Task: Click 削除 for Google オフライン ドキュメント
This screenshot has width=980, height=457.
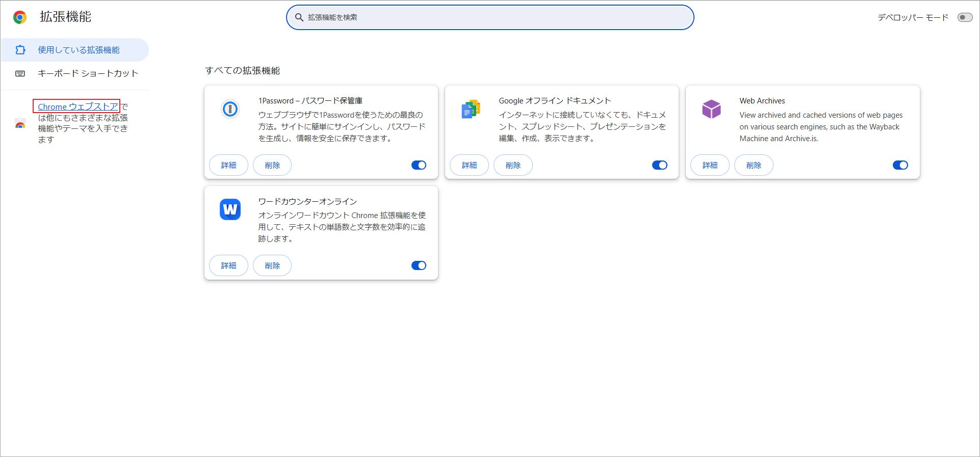Action: pyautogui.click(x=513, y=165)
